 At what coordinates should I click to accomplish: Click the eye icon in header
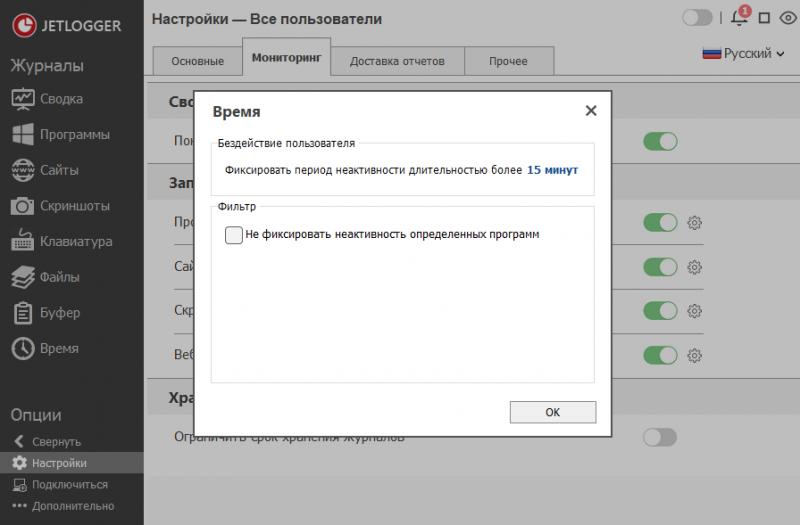coord(788,18)
